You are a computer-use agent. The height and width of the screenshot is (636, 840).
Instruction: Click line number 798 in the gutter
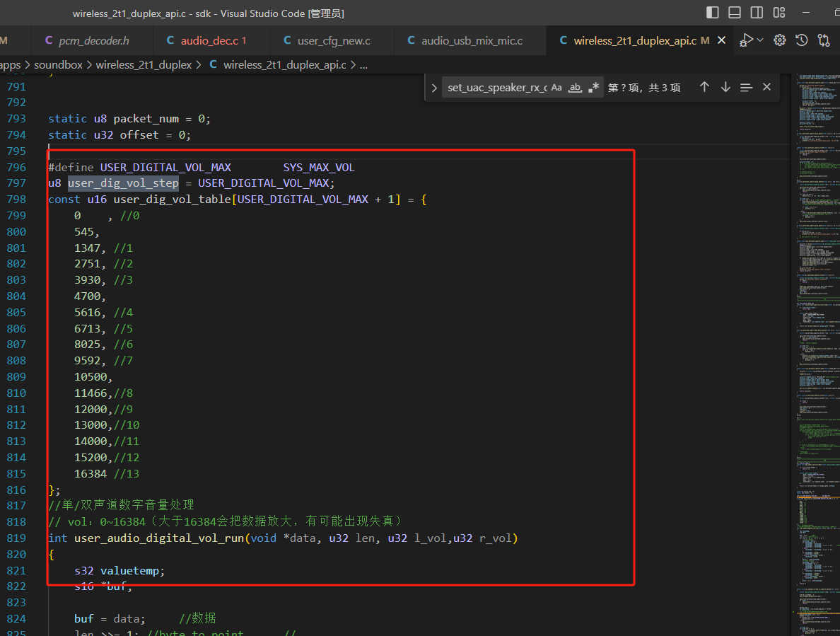(16, 200)
